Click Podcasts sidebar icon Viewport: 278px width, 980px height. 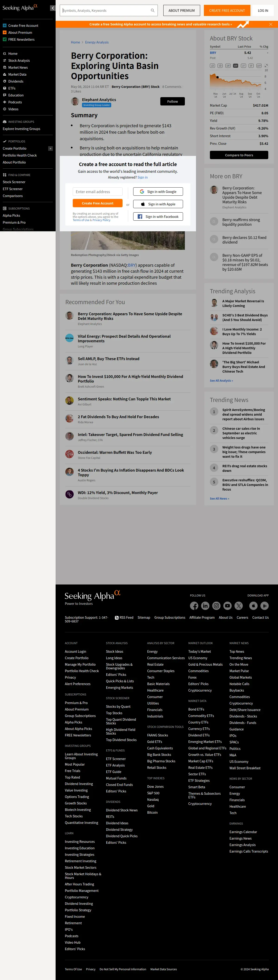coord(5,102)
